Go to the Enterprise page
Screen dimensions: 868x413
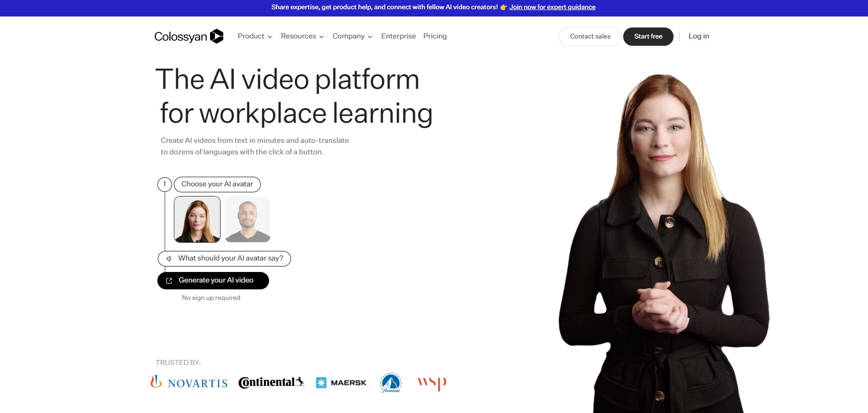click(399, 36)
